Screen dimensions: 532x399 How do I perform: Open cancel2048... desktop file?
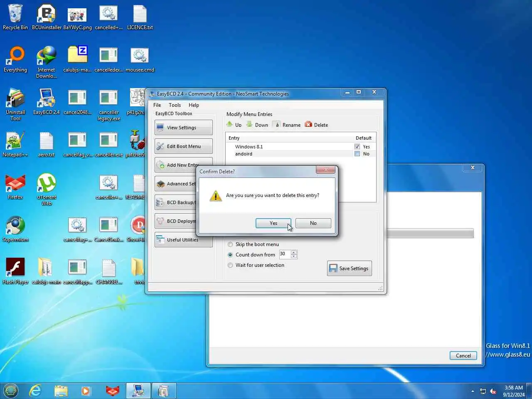pos(77,102)
